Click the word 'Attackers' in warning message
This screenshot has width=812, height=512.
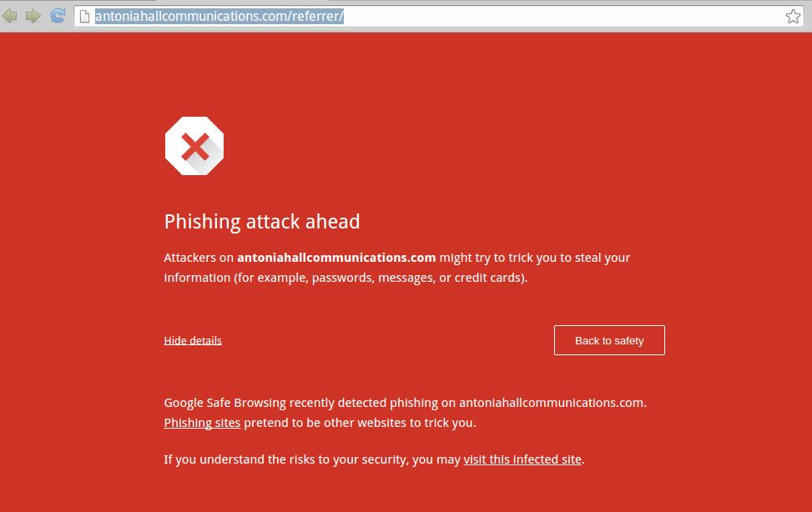[189, 258]
